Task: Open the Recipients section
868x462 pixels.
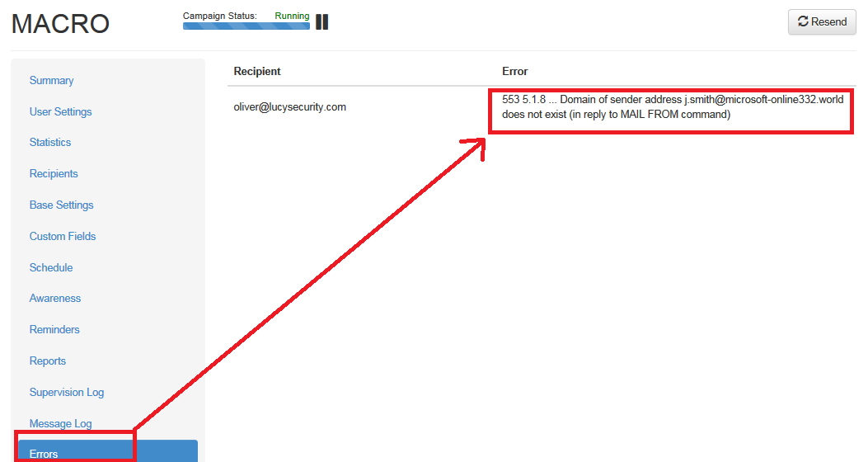Action: click(x=54, y=173)
